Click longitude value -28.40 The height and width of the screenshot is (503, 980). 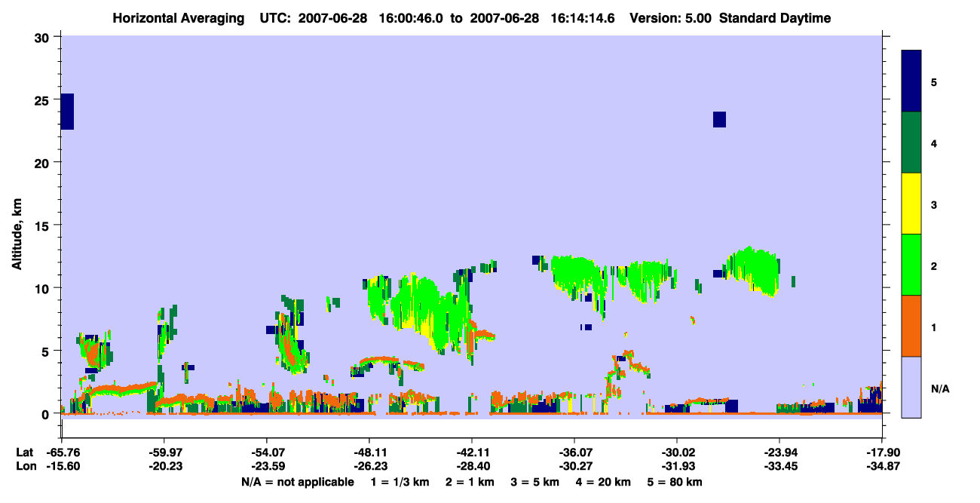pyautogui.click(x=472, y=466)
